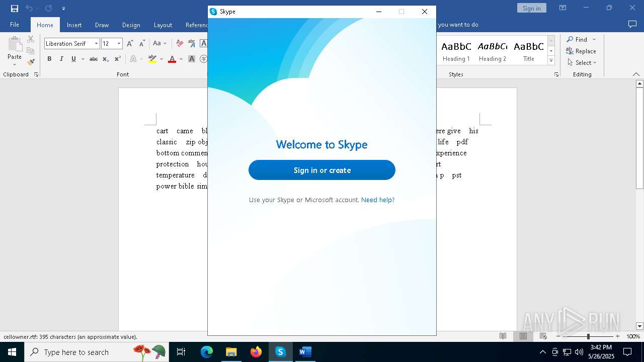The height and width of the screenshot is (362, 644).
Task: Click the Undo arrow icon
Action: point(29,8)
